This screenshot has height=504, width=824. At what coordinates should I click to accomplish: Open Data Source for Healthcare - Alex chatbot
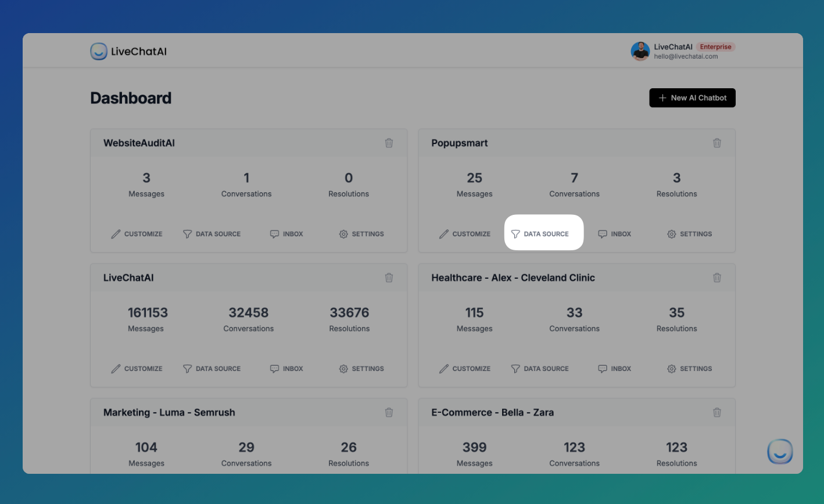point(540,369)
